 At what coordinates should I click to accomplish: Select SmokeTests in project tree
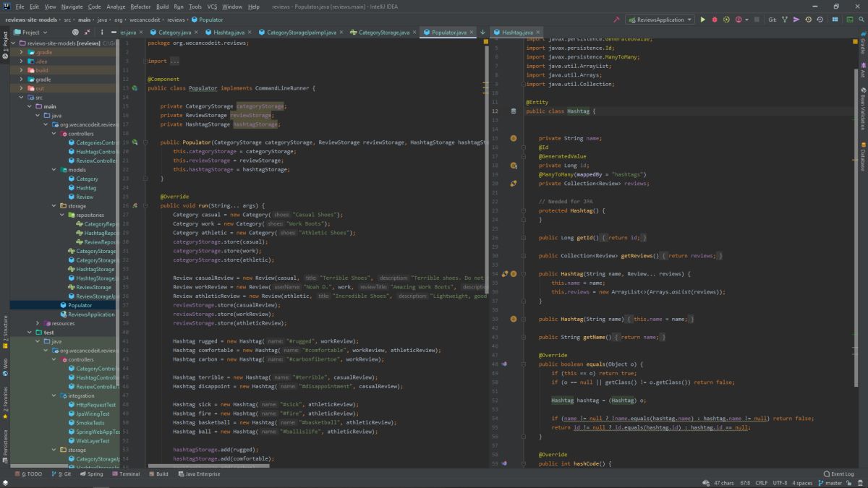(x=90, y=423)
